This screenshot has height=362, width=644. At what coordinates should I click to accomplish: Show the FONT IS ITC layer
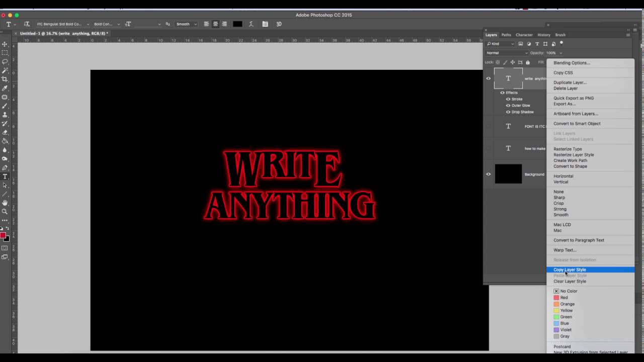click(488, 126)
